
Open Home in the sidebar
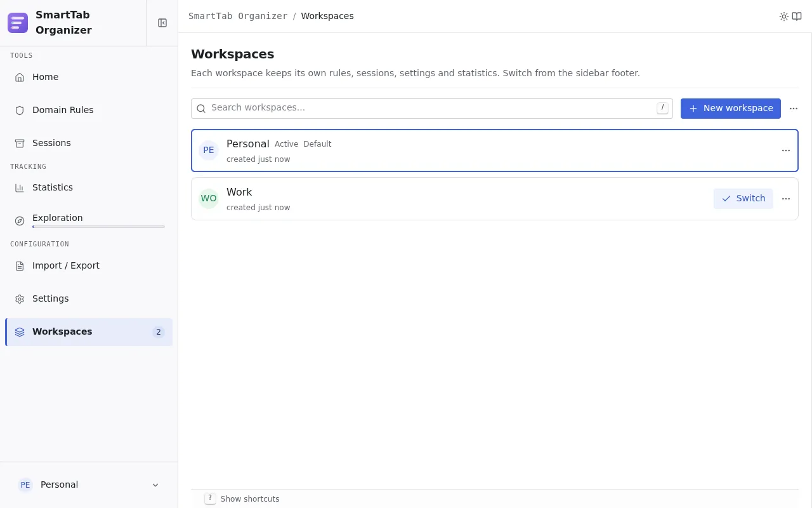pyautogui.click(x=89, y=77)
